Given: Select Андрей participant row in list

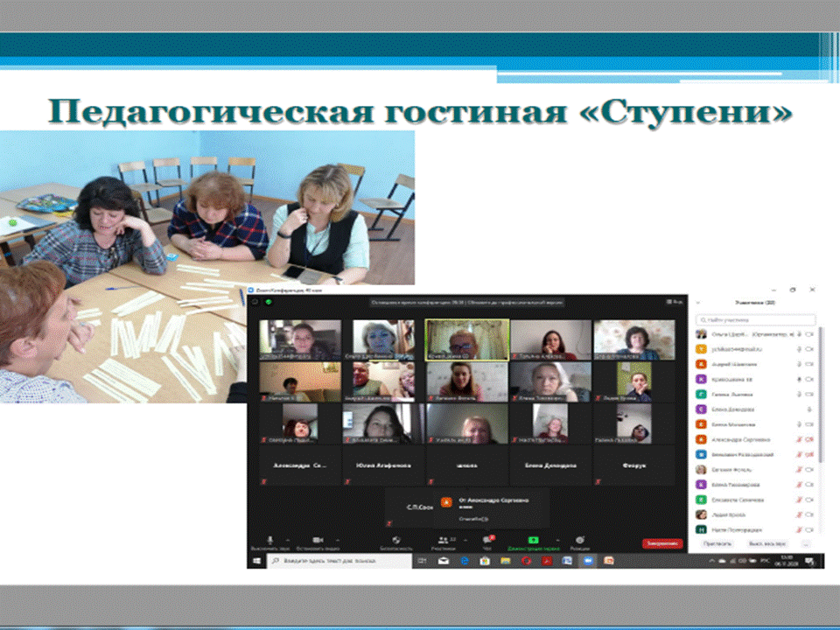Looking at the screenshot, I should coord(755,364).
